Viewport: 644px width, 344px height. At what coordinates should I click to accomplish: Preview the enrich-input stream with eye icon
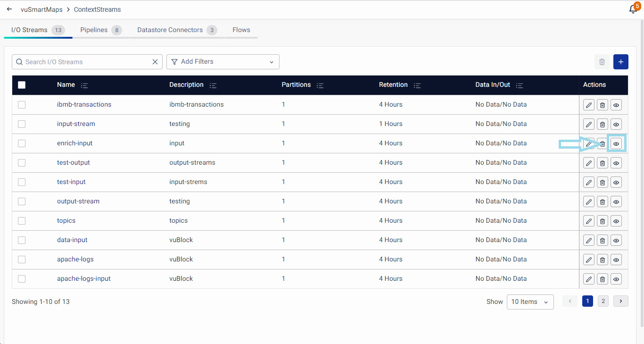click(x=616, y=143)
